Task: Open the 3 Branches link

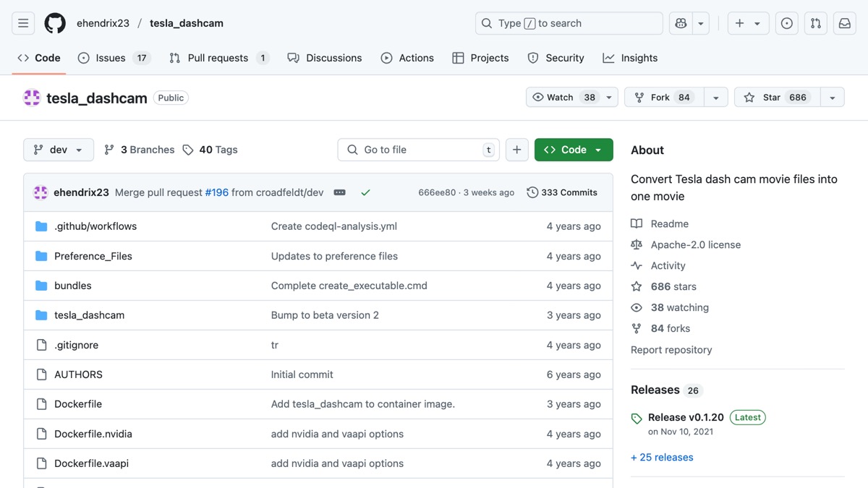Action: pyautogui.click(x=140, y=150)
